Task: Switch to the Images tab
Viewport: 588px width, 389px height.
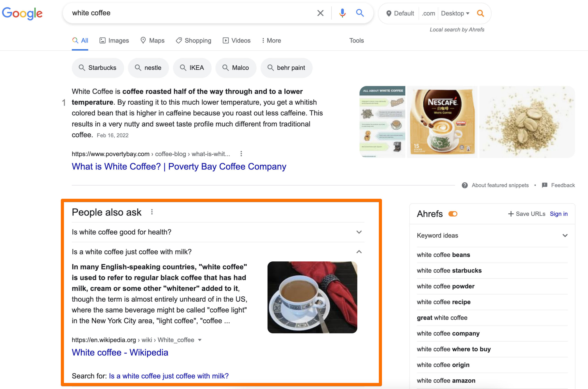Action: pyautogui.click(x=114, y=40)
